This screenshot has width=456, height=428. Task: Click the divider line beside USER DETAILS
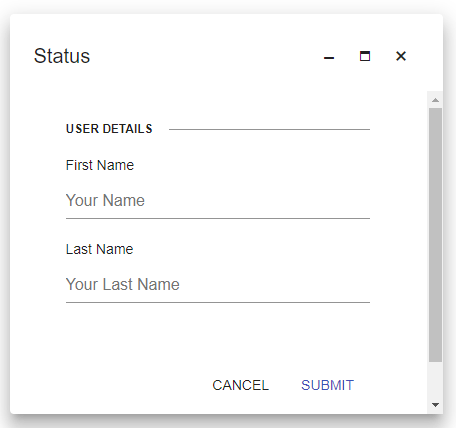[x=269, y=129]
